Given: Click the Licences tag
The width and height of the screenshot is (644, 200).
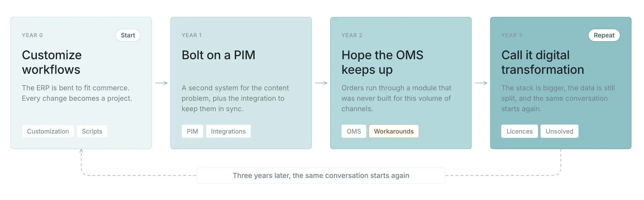Looking at the screenshot, I should [x=520, y=131].
